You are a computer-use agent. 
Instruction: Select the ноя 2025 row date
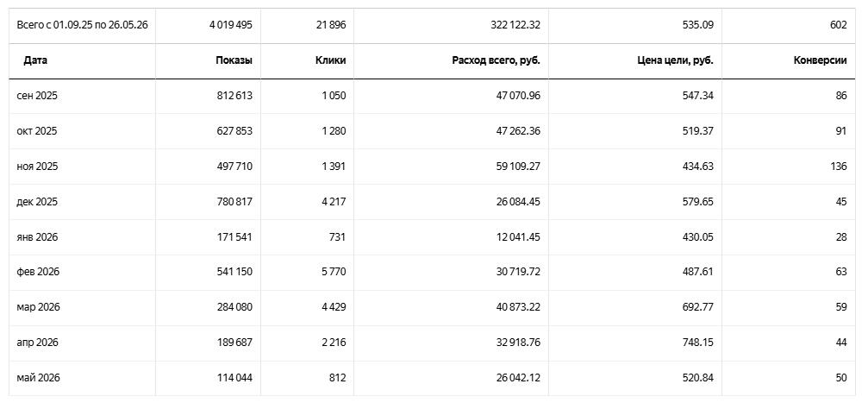[37, 167]
